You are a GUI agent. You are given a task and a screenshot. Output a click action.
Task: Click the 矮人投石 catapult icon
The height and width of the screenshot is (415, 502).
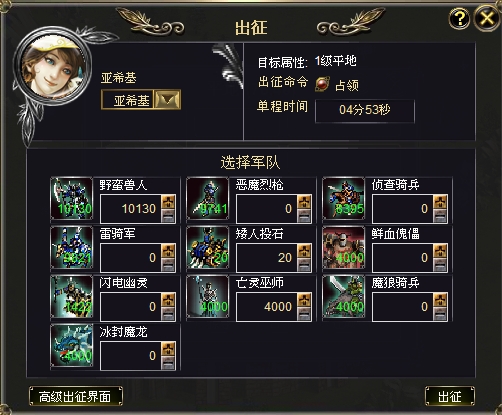click(x=208, y=248)
